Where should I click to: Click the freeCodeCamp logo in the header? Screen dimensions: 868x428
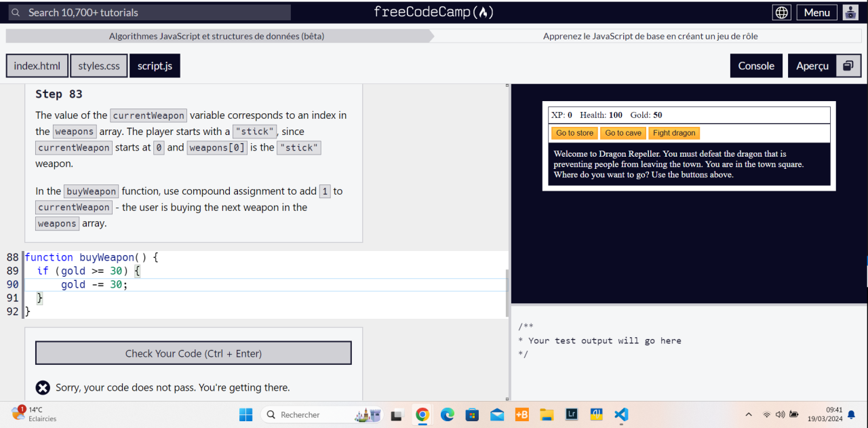click(x=433, y=12)
